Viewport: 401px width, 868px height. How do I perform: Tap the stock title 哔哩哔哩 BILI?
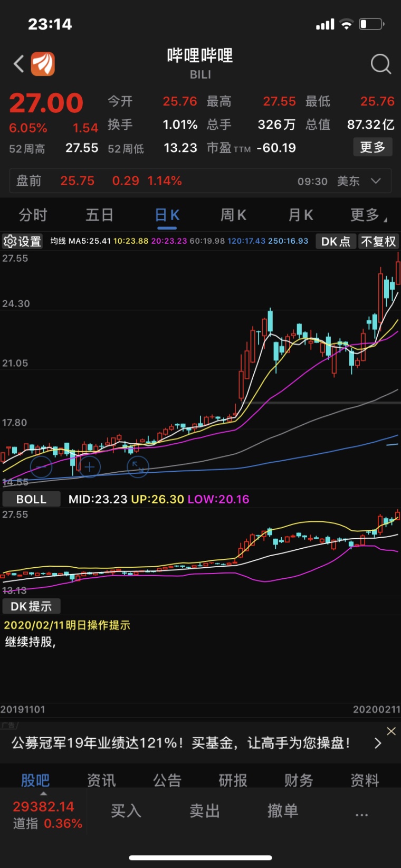[x=200, y=63]
